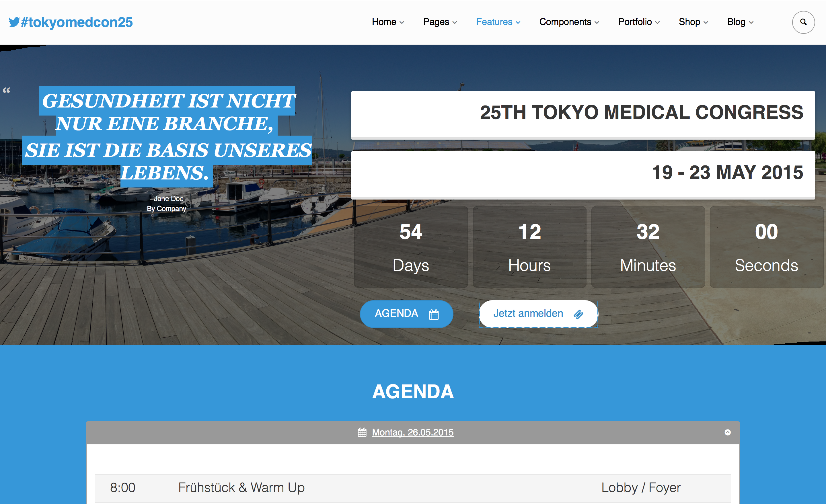Viewport: 826px width, 504px height.
Task: Expand the Blog dropdown chevron
Action: click(x=751, y=22)
